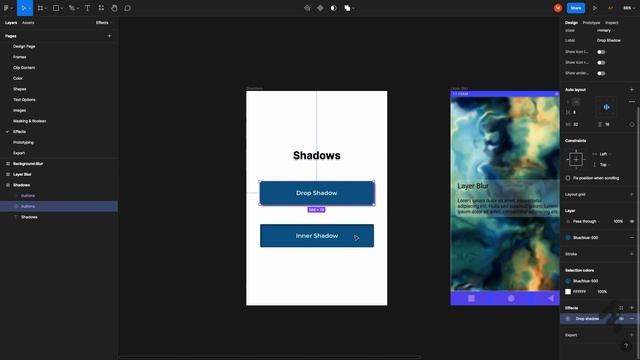The width and height of the screenshot is (640, 360).
Task: Remove auto layout with minus icon
Action: (632, 102)
